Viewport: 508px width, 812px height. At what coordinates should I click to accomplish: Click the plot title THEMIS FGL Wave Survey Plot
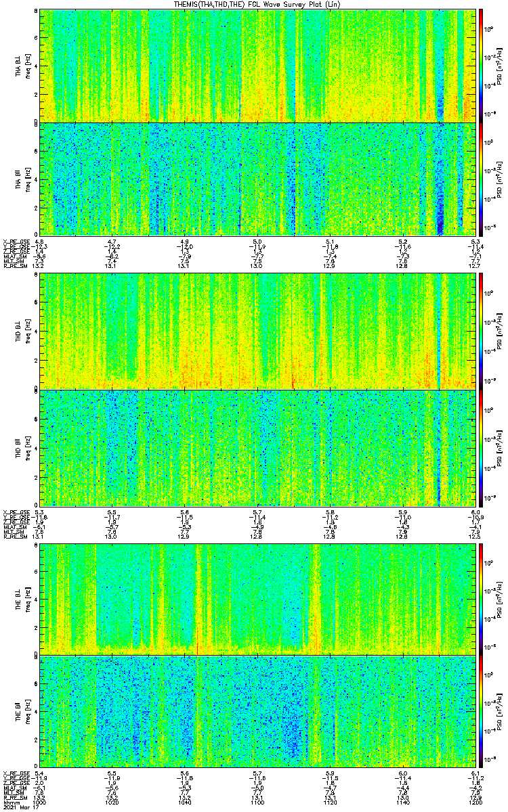tap(258, 4)
